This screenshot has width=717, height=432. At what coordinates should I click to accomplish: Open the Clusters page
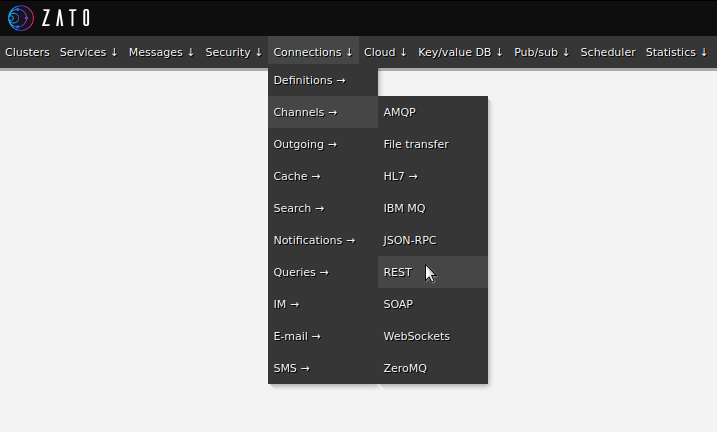click(27, 52)
